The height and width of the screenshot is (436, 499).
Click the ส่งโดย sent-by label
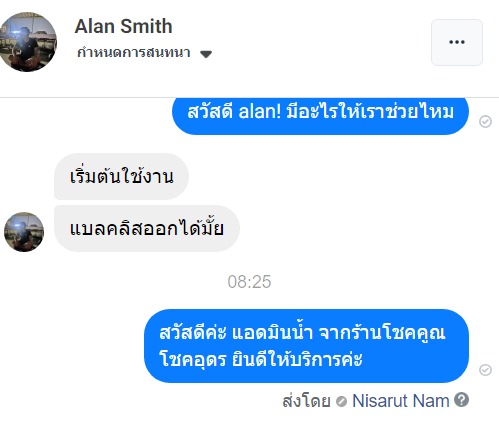tap(306, 401)
